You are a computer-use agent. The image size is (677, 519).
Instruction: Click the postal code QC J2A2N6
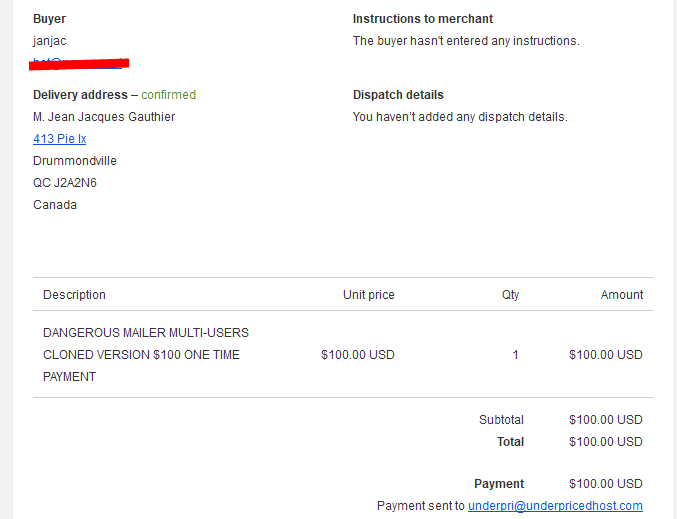65,183
